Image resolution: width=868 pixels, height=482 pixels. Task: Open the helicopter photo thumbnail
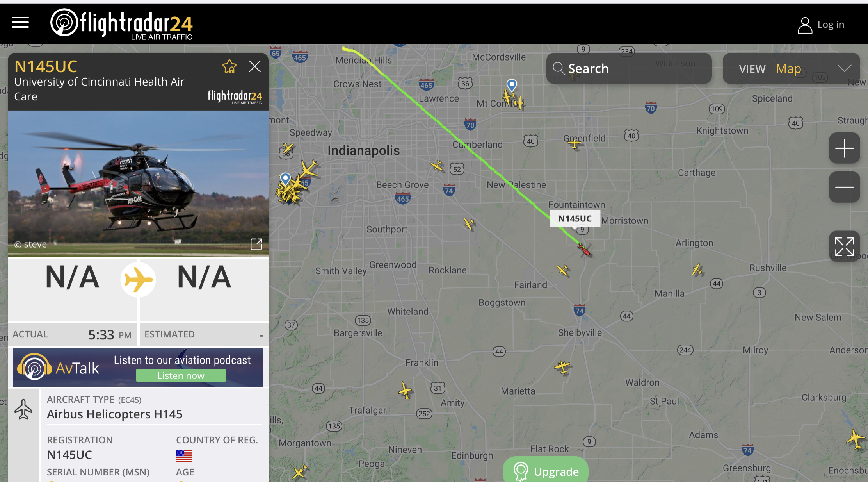[x=138, y=183]
